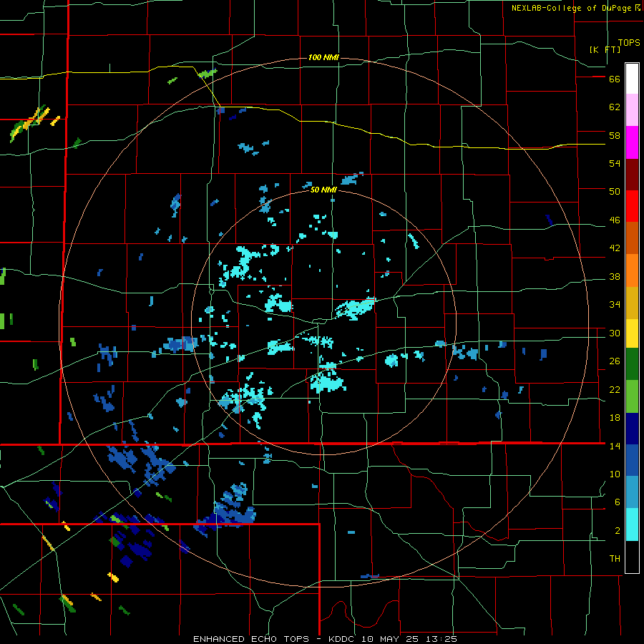Viewport: 644px width, 644px height.
Task: Select the dark green legend swatch
Action: point(632,364)
